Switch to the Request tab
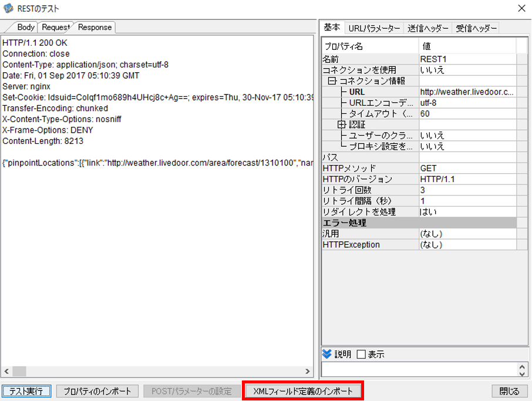This screenshot has width=532, height=401. pos(56,27)
